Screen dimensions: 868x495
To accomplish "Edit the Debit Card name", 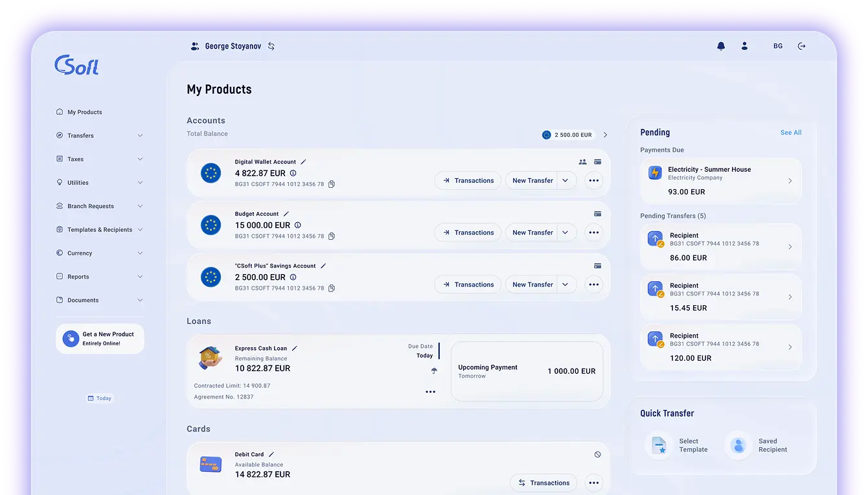I will click(271, 454).
